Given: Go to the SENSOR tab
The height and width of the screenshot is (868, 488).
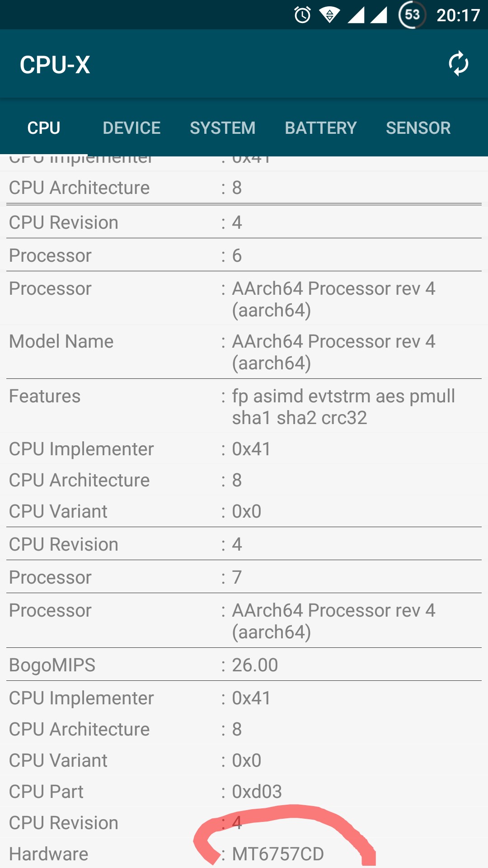Looking at the screenshot, I should [418, 128].
